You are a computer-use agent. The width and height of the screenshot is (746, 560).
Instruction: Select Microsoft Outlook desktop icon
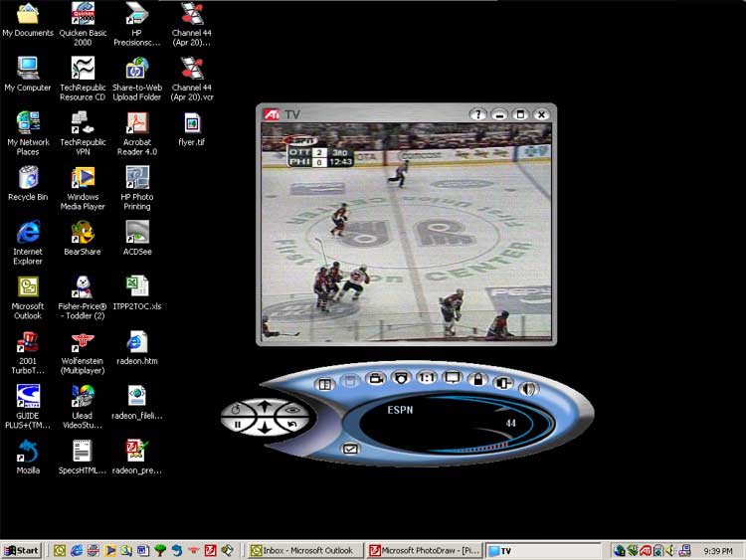click(x=28, y=297)
